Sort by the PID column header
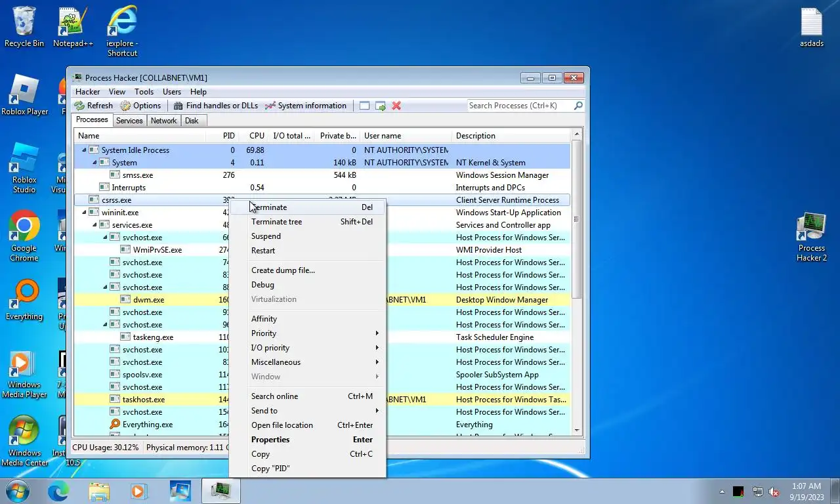This screenshot has height=504, width=840. (x=222, y=136)
